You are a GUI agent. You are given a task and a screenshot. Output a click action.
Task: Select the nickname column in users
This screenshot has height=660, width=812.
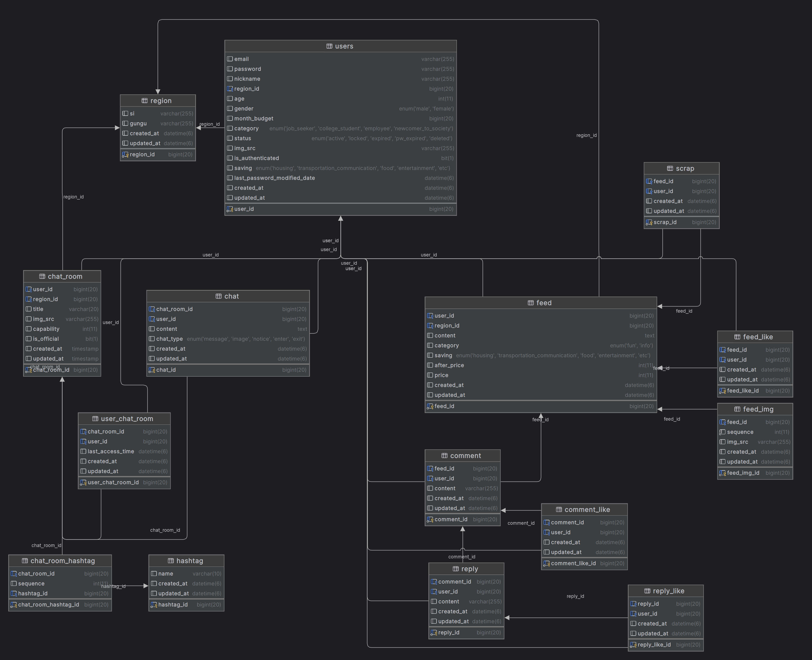pos(341,79)
